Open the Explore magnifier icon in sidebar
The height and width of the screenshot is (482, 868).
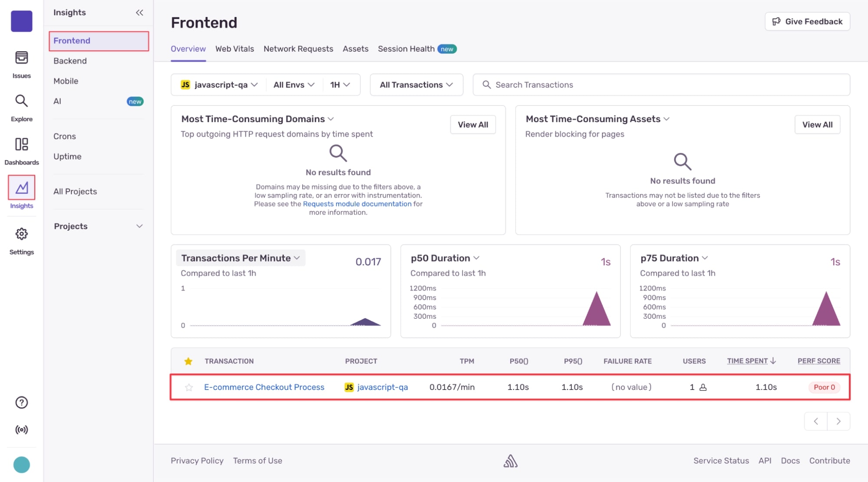tap(21, 101)
